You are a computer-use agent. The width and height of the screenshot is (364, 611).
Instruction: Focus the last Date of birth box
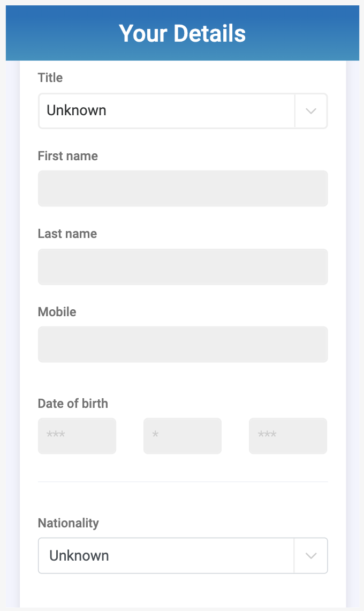(x=288, y=436)
